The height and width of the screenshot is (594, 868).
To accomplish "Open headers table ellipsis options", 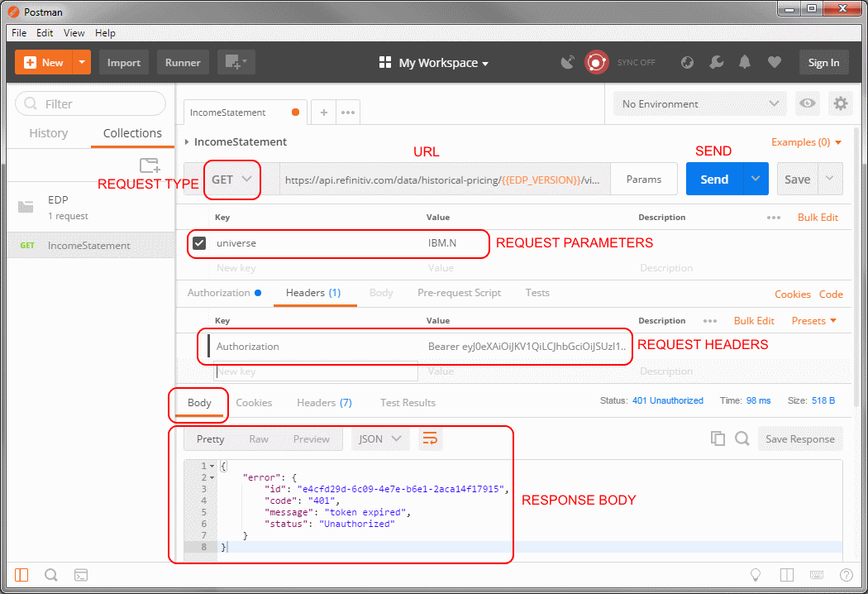I will point(710,321).
